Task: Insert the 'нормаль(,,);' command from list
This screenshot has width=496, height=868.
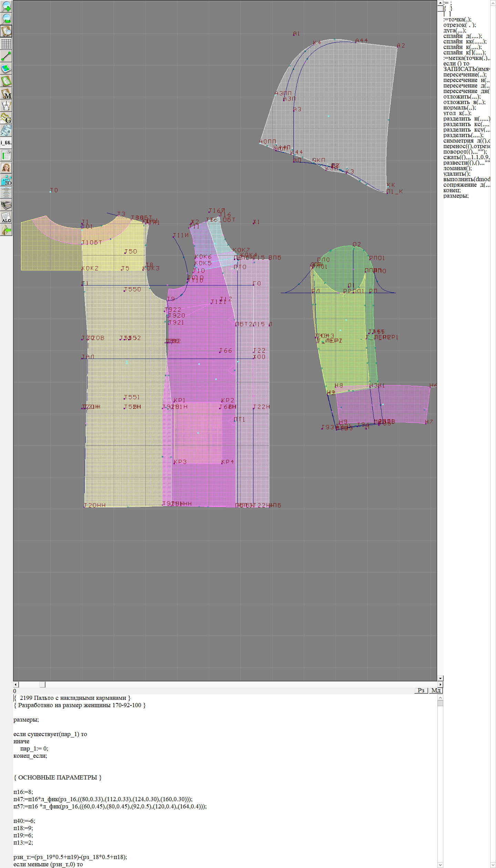Action: 459,108
